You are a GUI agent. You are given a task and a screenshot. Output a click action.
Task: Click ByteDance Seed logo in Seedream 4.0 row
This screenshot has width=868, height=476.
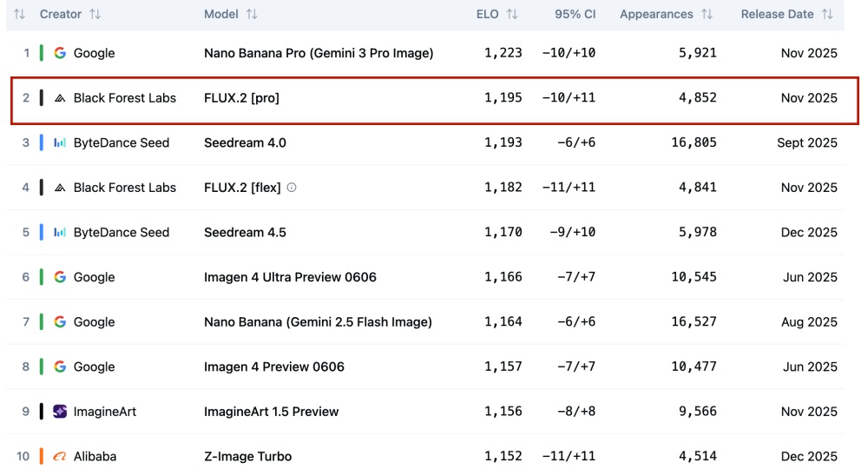[60, 142]
